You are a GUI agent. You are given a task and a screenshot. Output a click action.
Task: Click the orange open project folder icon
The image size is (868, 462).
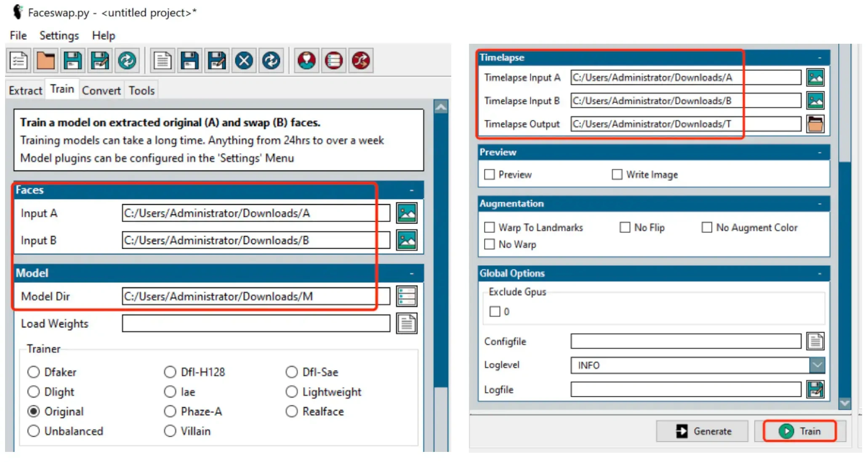click(45, 61)
